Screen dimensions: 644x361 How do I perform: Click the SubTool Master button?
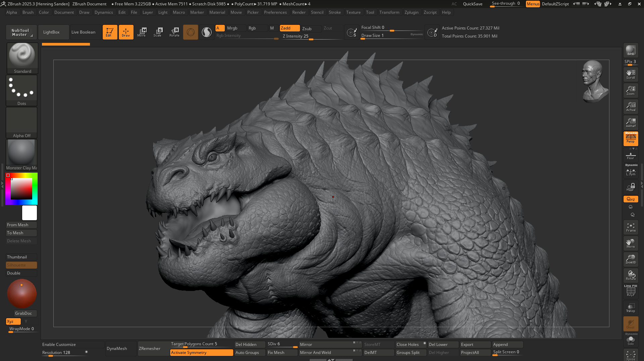point(21,32)
